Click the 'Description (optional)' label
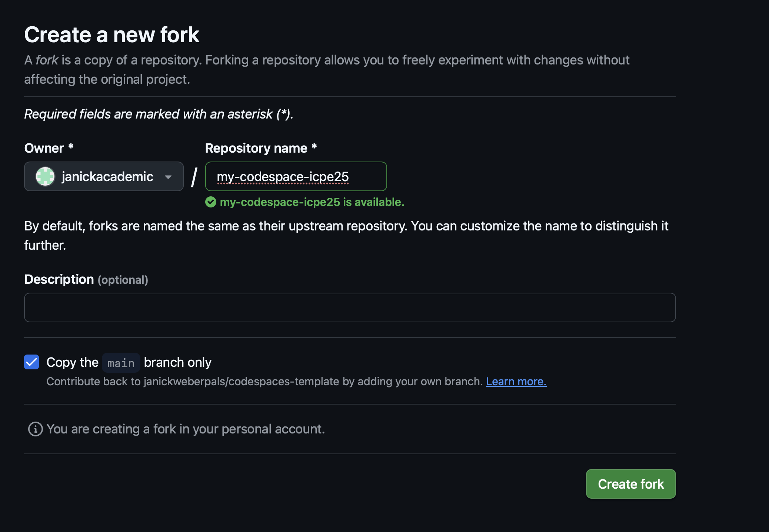This screenshot has width=769, height=532. coord(86,279)
